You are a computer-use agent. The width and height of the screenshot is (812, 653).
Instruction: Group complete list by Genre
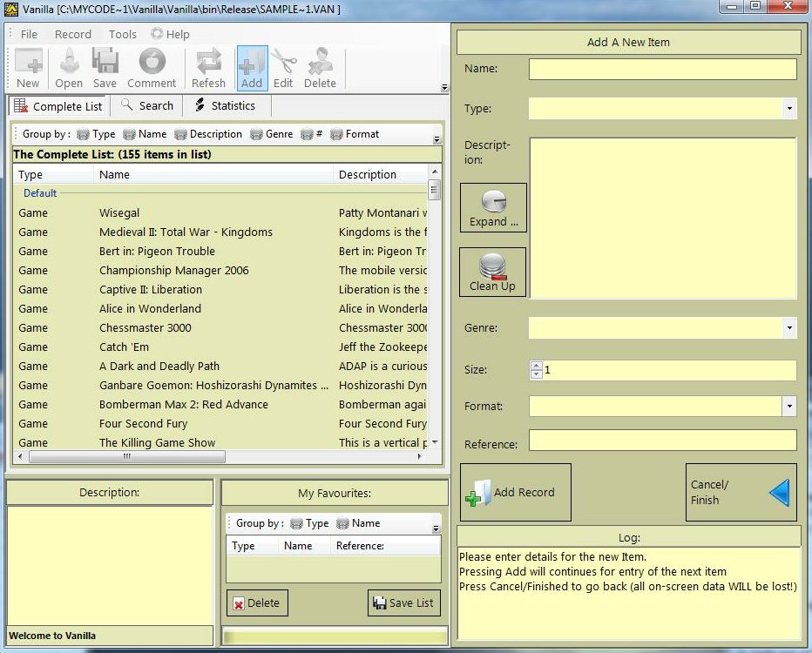[271, 134]
